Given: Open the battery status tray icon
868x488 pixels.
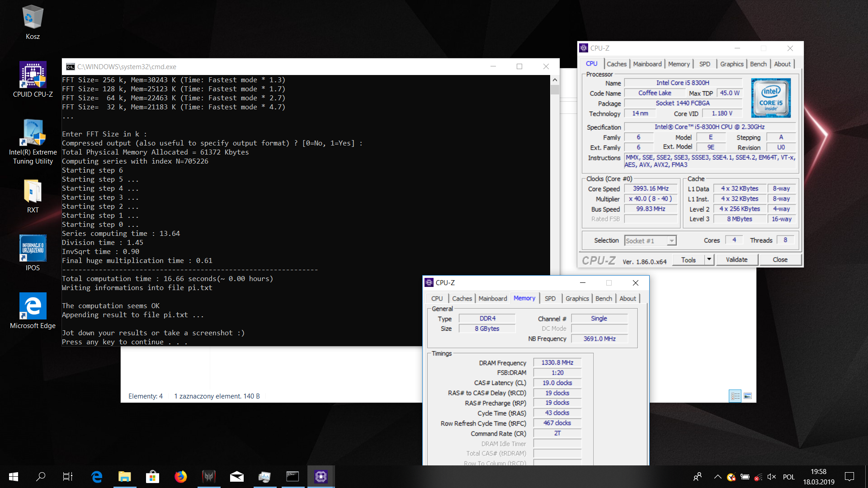Looking at the screenshot, I should tap(745, 477).
